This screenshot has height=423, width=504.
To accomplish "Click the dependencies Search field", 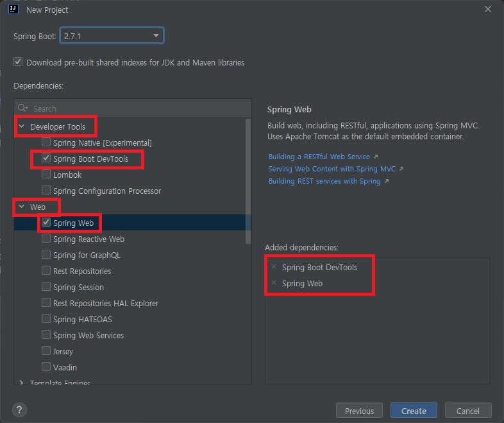I will point(133,108).
